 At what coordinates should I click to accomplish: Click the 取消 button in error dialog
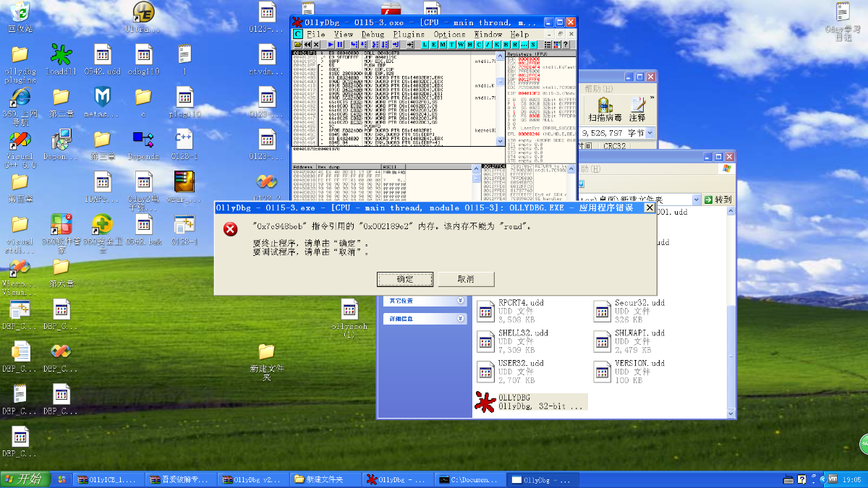pyautogui.click(x=466, y=279)
